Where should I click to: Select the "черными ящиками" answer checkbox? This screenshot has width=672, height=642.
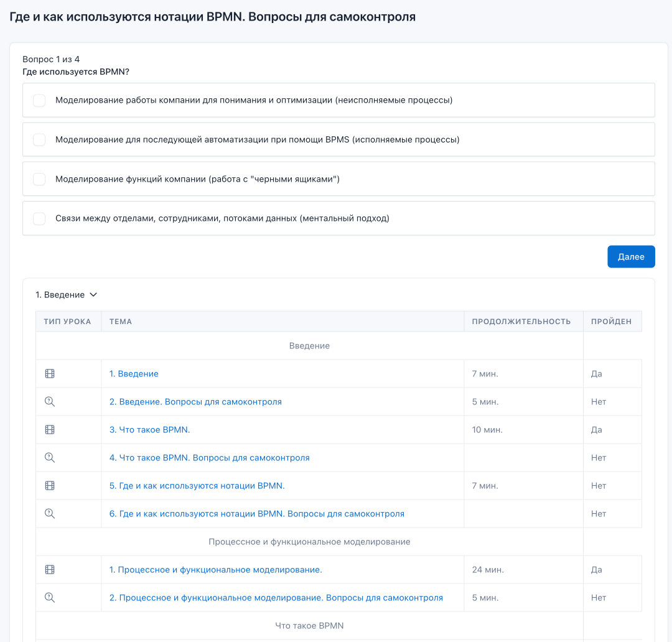click(x=39, y=179)
